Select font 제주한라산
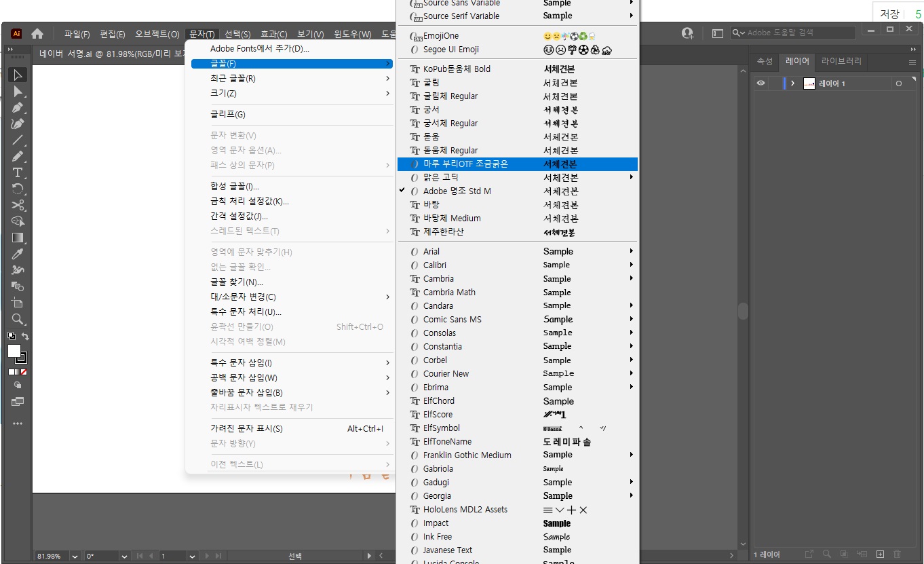 coord(518,231)
